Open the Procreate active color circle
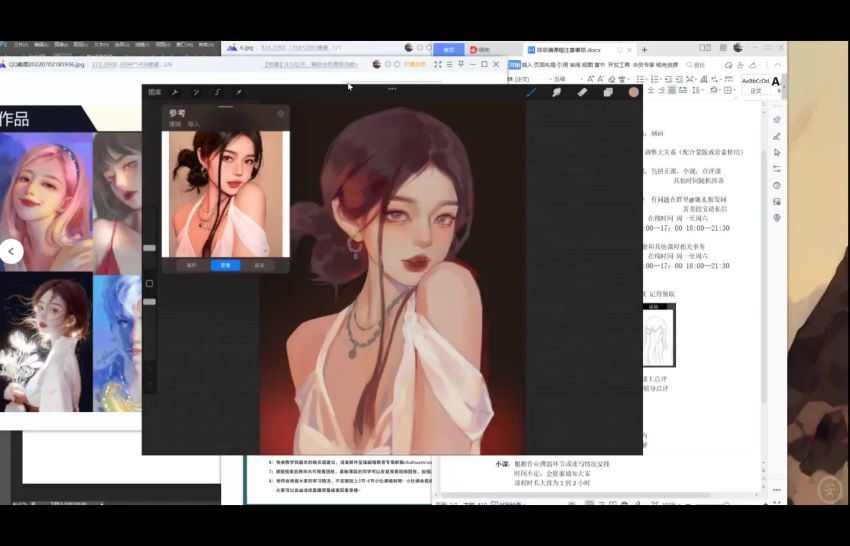850x546 pixels. coord(633,92)
